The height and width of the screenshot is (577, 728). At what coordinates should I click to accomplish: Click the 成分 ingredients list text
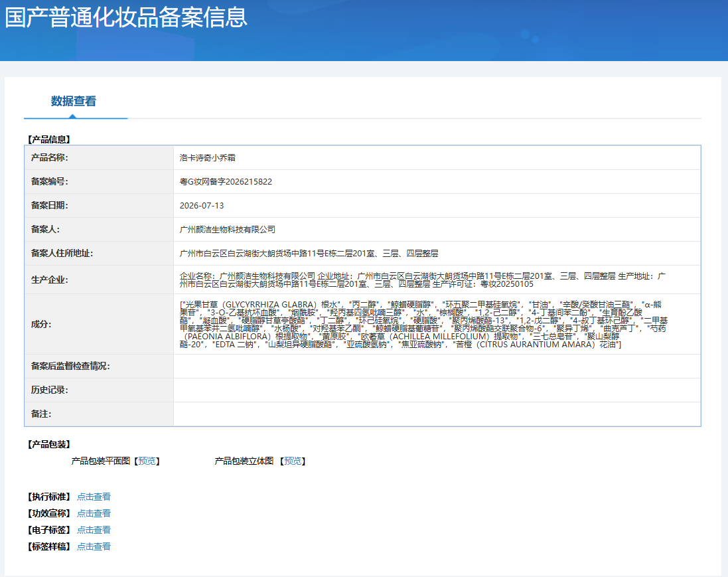tap(423, 324)
